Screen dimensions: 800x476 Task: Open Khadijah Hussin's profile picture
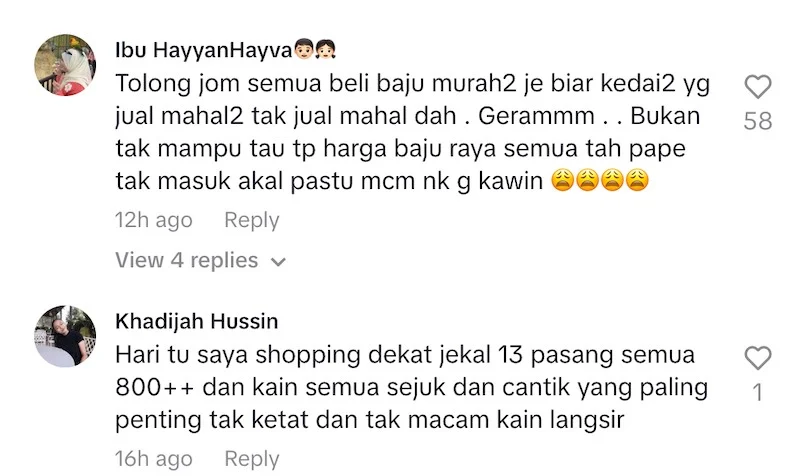(65, 336)
